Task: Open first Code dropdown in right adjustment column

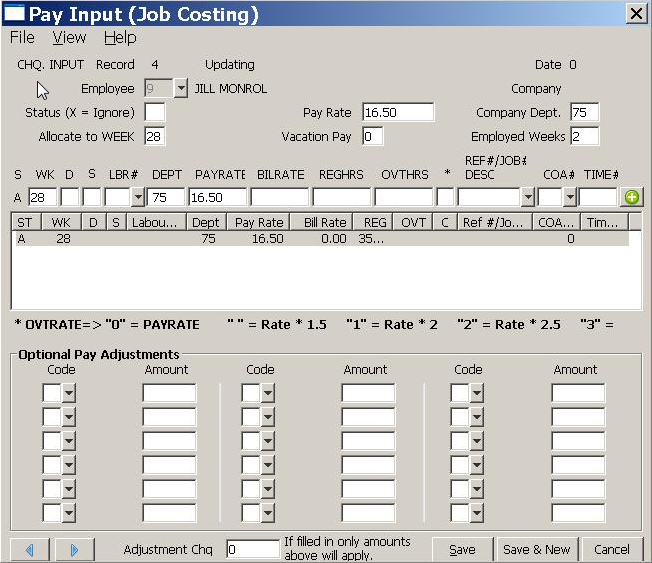Action: coord(477,393)
